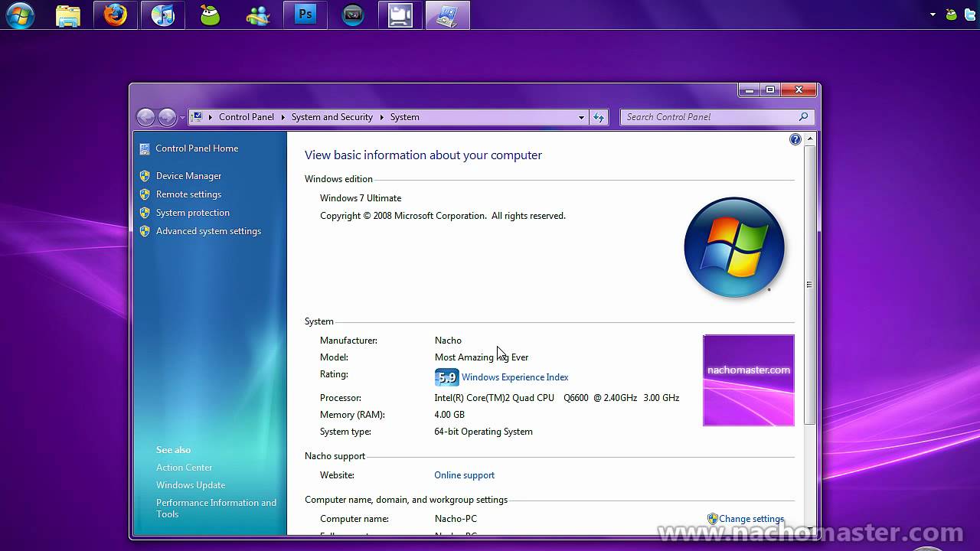This screenshot has height=551, width=980.
Task: Click the processor value 'Q6600 @ 2.40GHz'
Action: click(x=600, y=398)
